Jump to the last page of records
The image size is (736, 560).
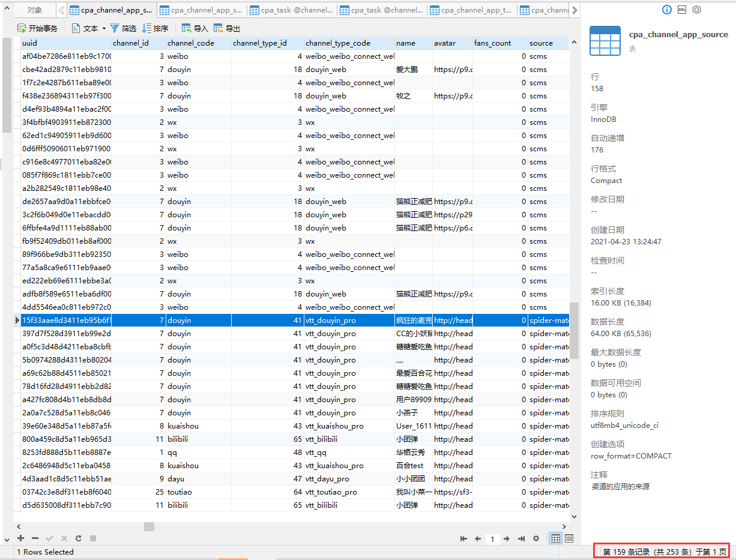521,539
